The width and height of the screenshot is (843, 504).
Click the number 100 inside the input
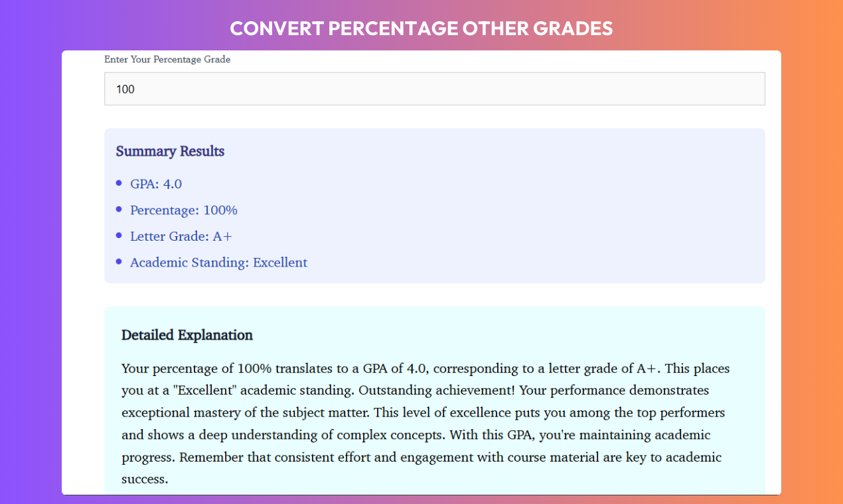(x=125, y=89)
